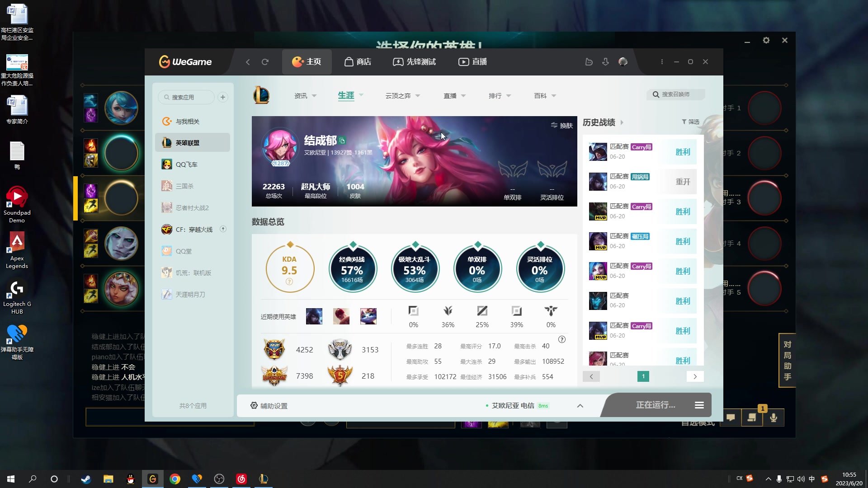Click the League of Legends logo icon
The width and height of the screenshot is (868, 488).
tap(261, 96)
